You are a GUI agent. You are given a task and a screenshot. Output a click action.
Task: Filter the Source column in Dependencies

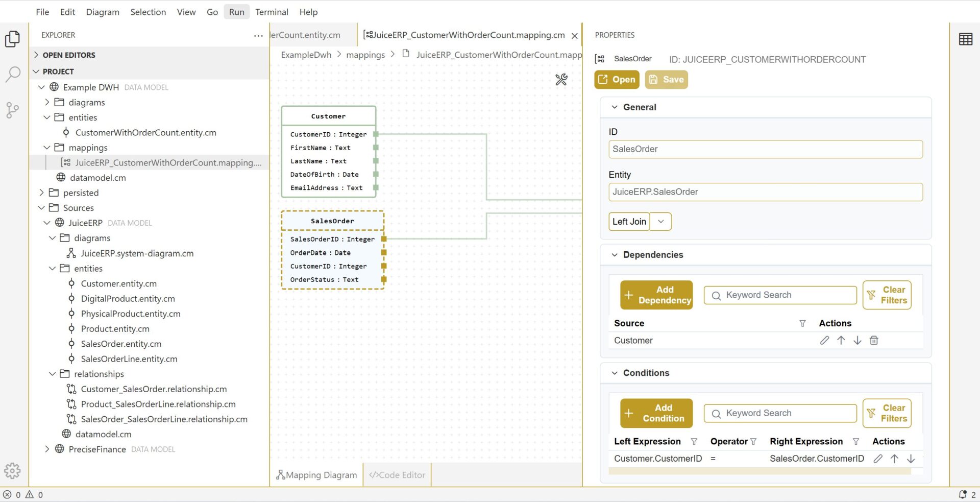point(802,324)
